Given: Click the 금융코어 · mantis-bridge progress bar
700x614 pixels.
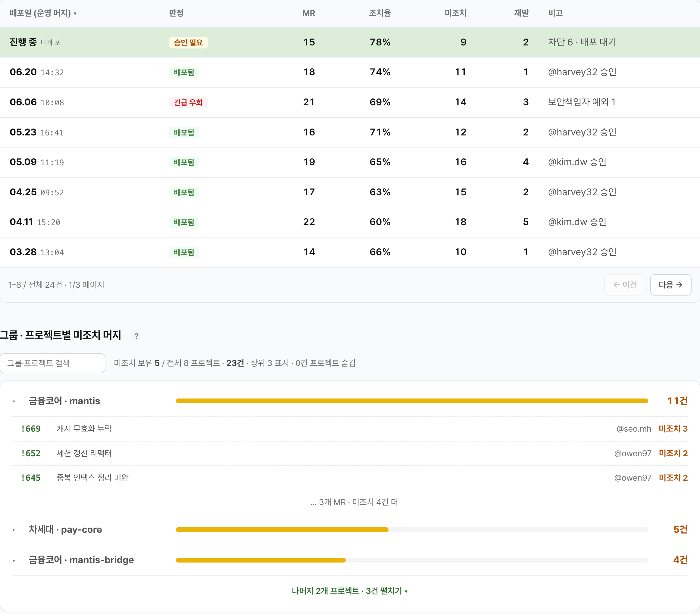Looking at the screenshot, I should coord(412,560).
